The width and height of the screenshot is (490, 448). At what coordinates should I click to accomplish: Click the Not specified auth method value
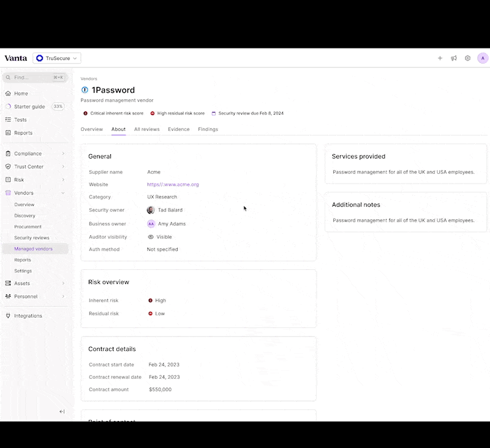162,250
